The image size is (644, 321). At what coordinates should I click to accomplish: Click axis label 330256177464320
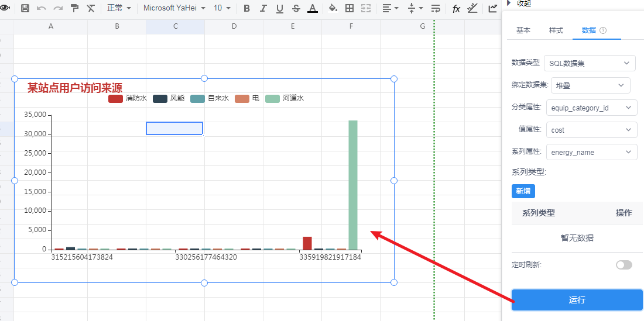click(206, 257)
